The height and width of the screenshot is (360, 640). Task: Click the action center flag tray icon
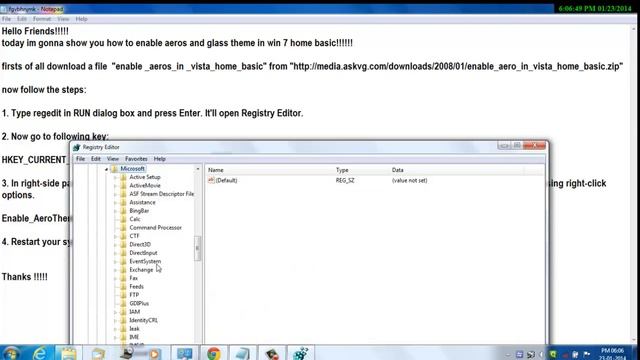(x=587, y=354)
